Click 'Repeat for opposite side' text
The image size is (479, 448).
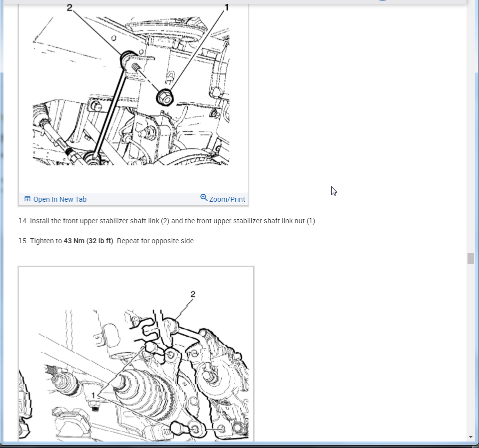[x=156, y=241]
